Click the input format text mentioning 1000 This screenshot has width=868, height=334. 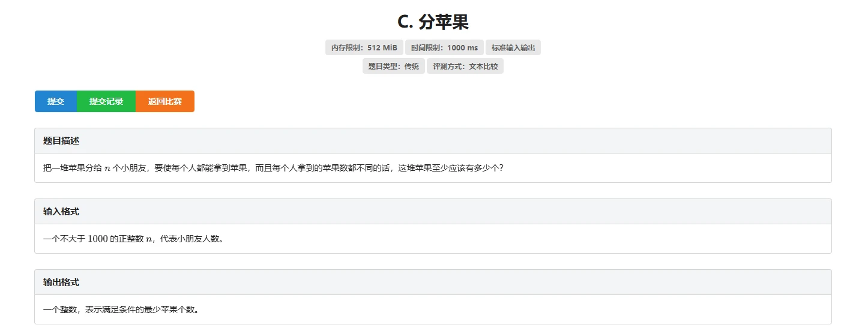click(x=133, y=239)
